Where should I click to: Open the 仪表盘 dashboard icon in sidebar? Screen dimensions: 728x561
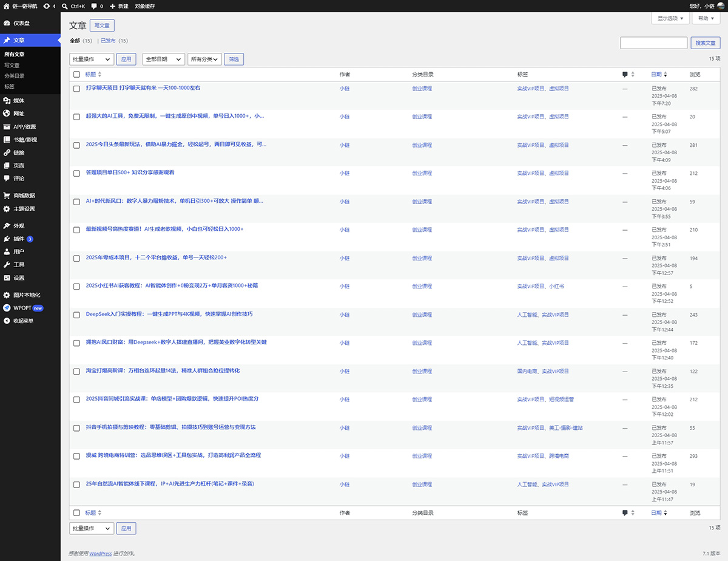tap(7, 23)
